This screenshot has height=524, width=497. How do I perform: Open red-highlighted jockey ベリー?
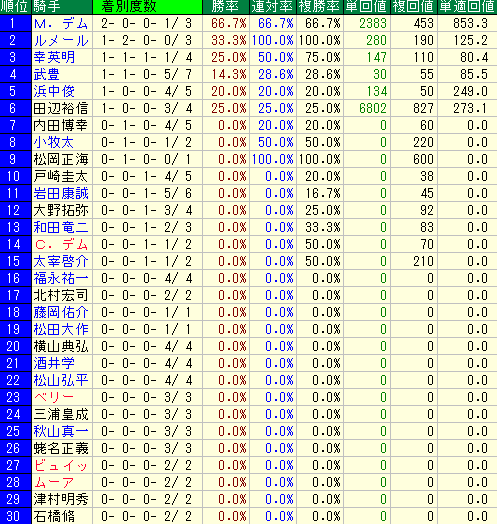(x=54, y=397)
